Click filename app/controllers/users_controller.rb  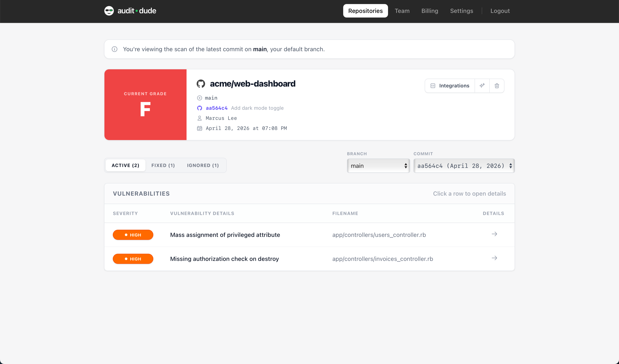click(379, 235)
